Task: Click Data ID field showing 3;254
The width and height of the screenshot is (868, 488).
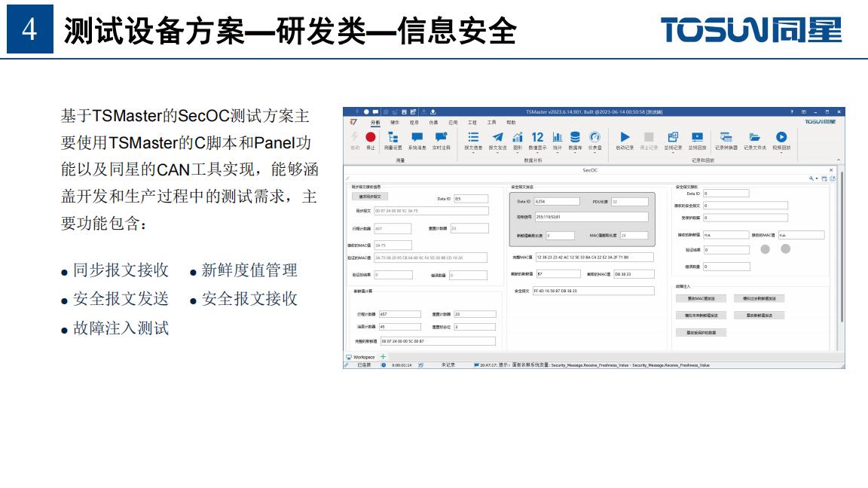Action: coord(557,201)
